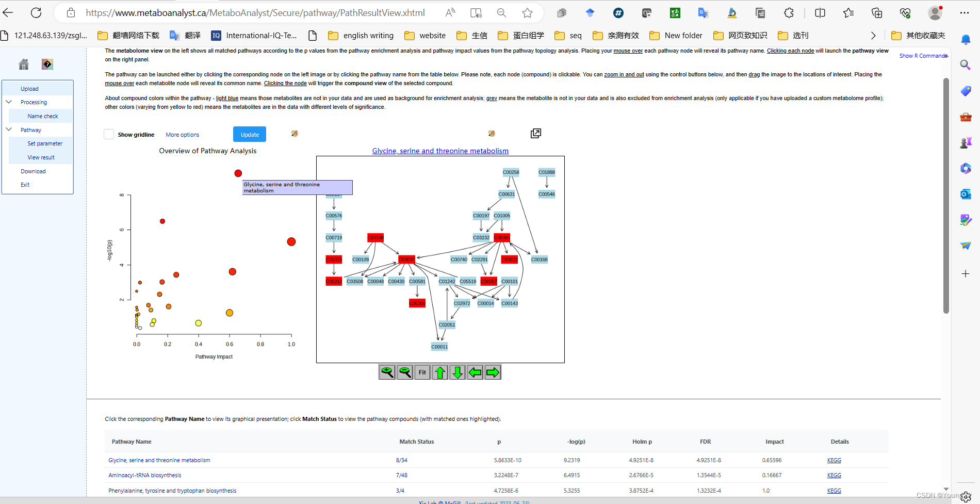
Task: Open More options
Action: click(182, 134)
